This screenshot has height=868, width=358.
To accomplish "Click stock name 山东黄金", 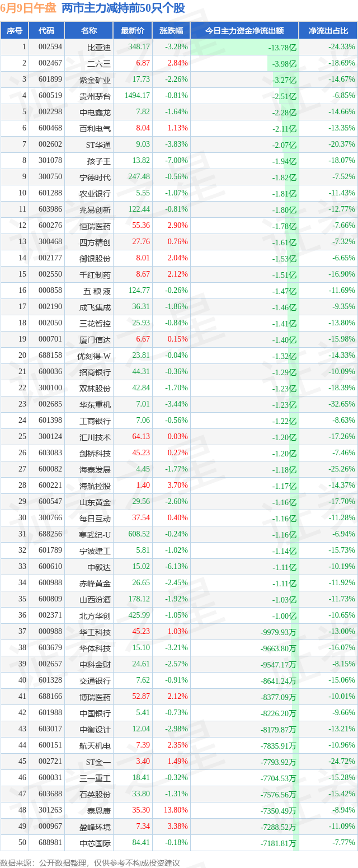I will [95, 502].
